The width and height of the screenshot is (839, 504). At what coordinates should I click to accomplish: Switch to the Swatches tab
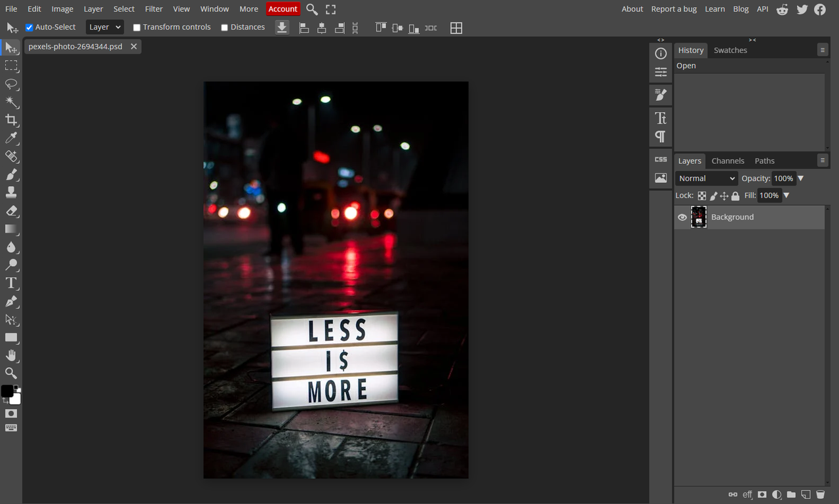pos(730,50)
